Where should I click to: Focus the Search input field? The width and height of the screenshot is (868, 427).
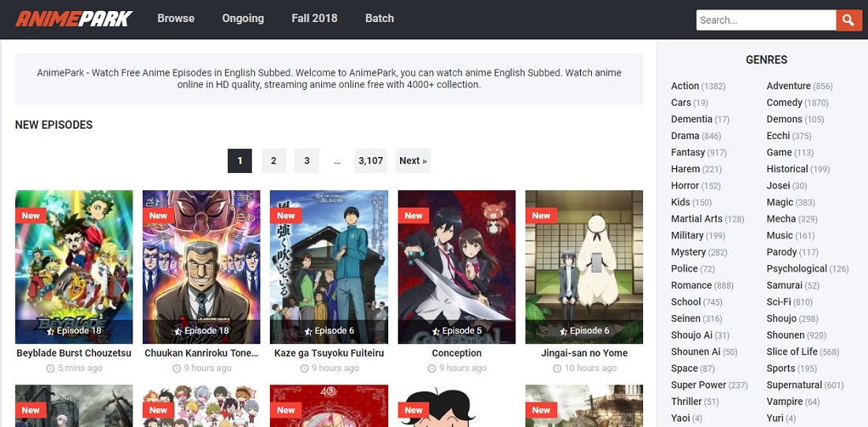(x=766, y=20)
